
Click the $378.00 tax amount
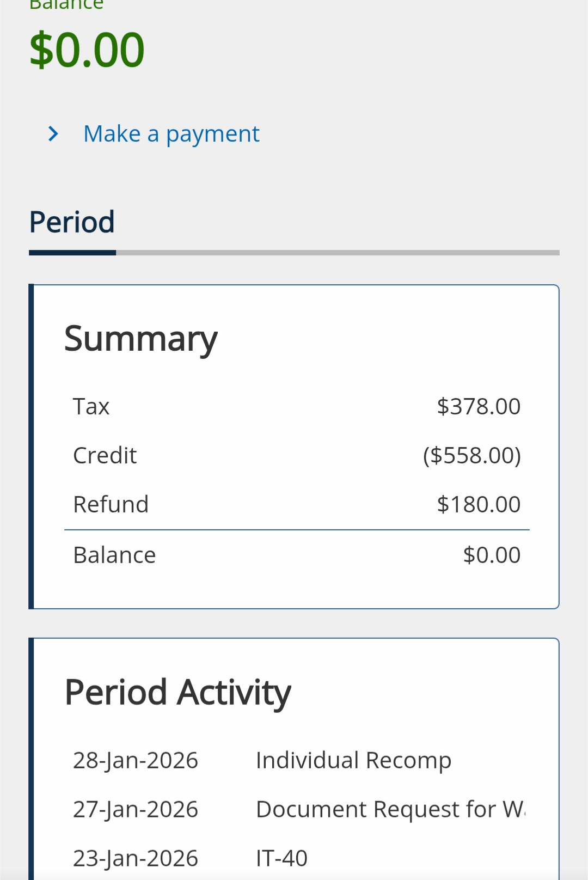pyautogui.click(x=479, y=407)
